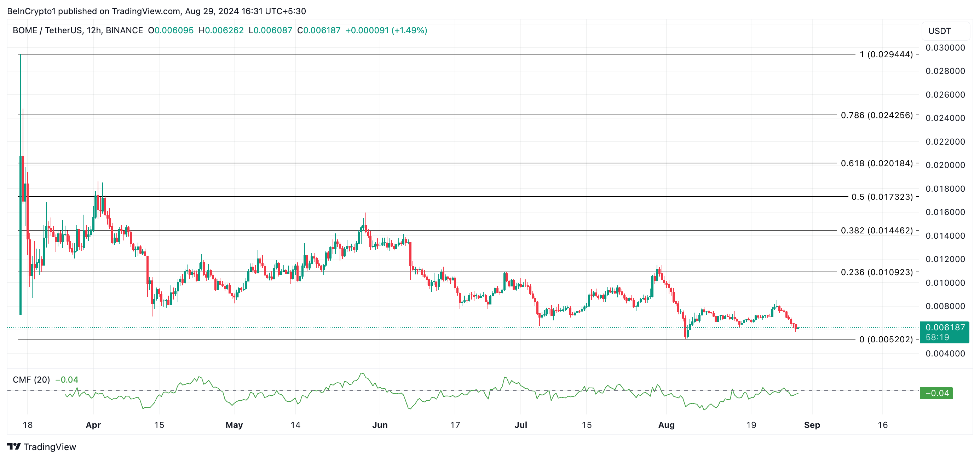980x459 pixels.
Task: Click the TradingView logo icon
Action: 14,447
